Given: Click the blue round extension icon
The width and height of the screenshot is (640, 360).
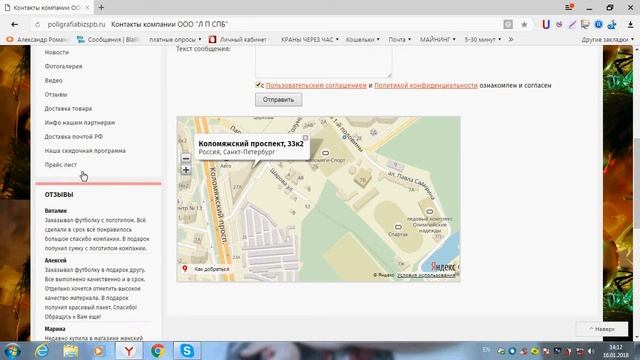Looking at the screenshot, I should tap(598, 24).
